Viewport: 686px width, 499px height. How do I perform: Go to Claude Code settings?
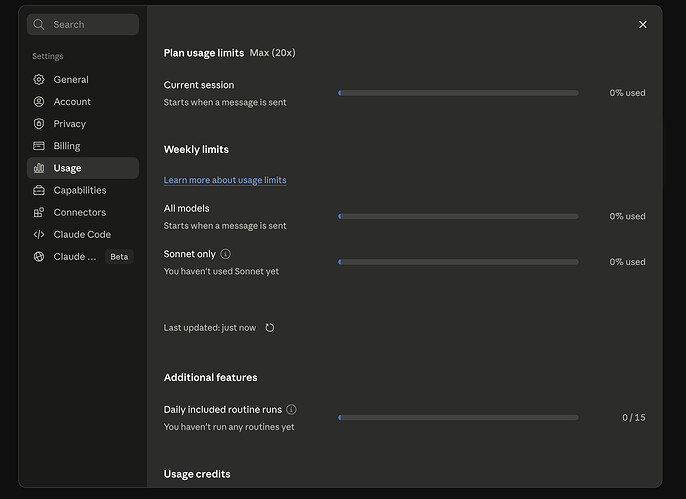83,234
